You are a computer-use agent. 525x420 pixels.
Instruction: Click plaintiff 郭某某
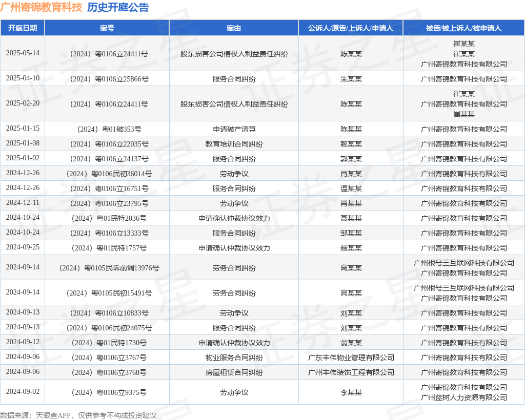351,158
